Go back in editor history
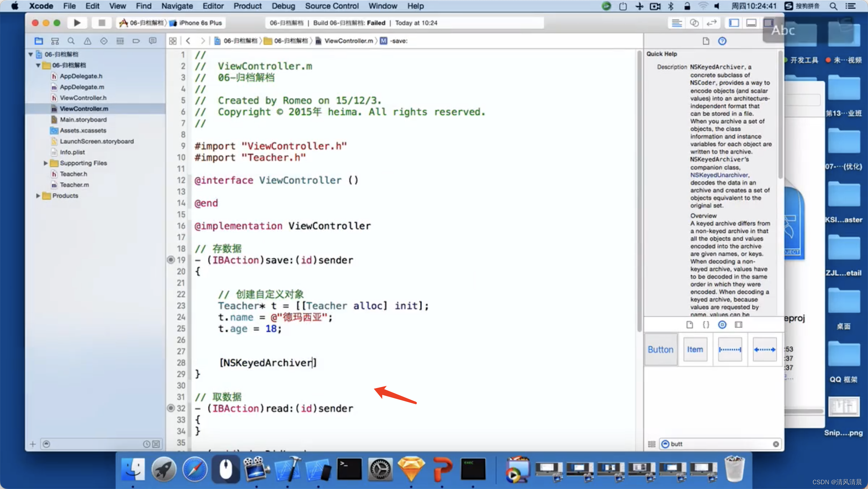The width and height of the screenshot is (868, 489). (x=188, y=41)
